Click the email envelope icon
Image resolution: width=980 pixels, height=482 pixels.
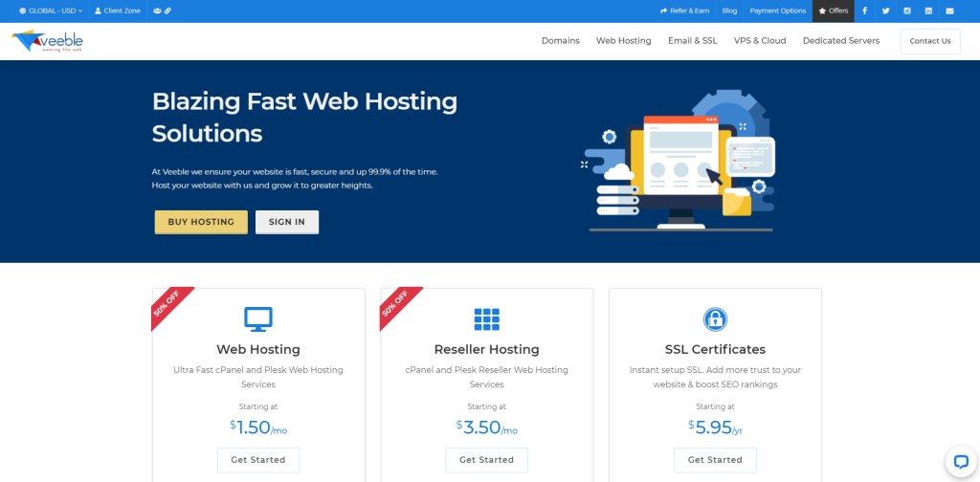950,11
